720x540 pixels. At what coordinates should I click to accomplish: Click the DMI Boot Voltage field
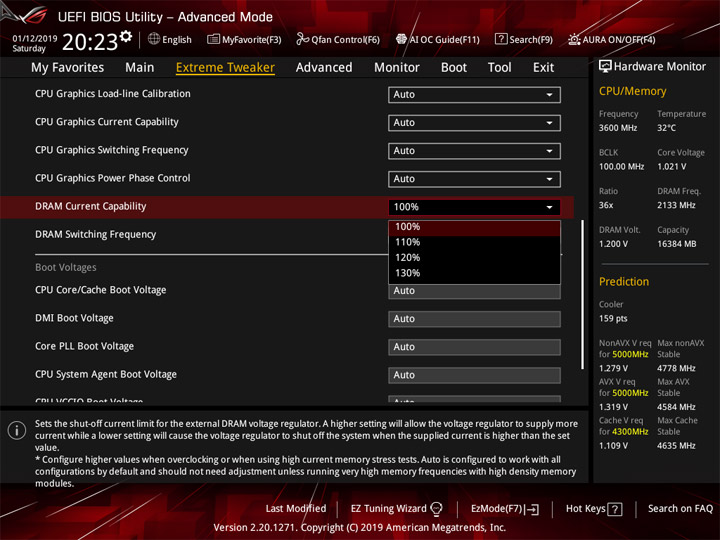click(x=474, y=319)
